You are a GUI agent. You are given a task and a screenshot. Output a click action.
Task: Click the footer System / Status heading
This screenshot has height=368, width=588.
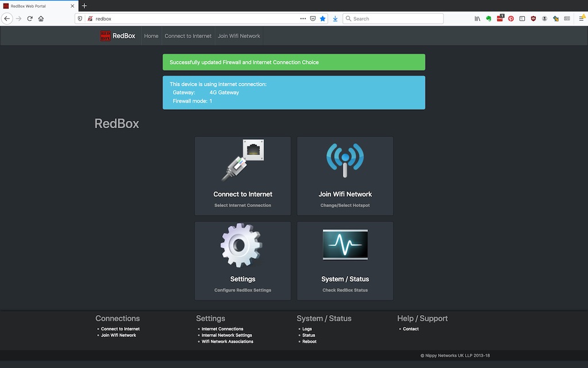[324, 319]
